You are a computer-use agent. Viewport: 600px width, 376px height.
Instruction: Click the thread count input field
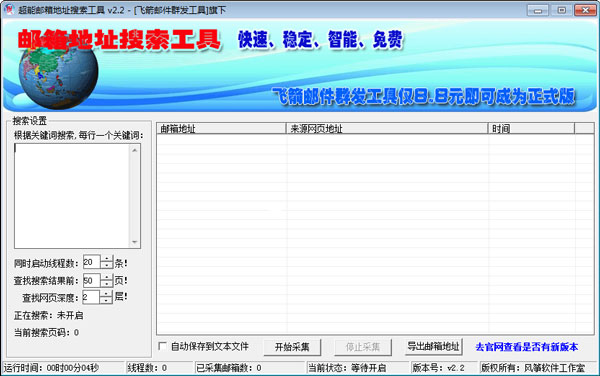pos(92,262)
